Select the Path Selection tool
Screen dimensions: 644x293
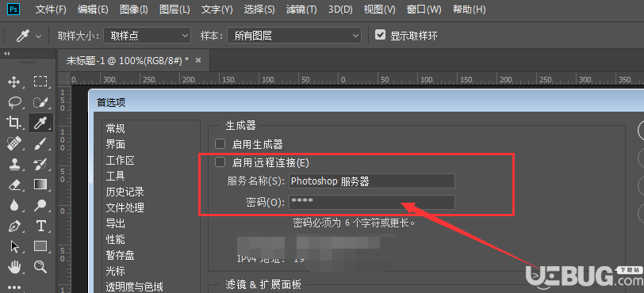(x=14, y=246)
